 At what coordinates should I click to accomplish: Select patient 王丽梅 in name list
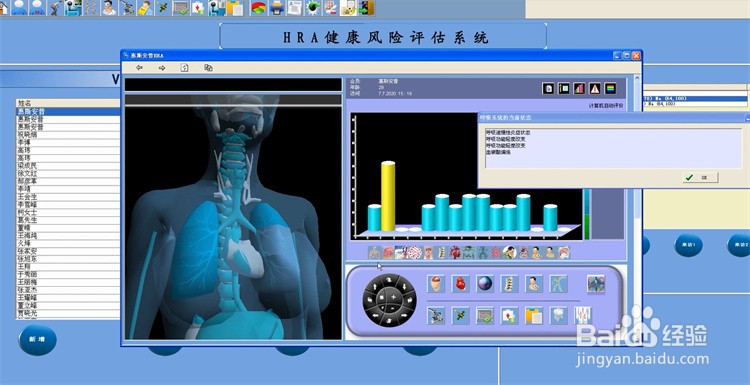pos(67,282)
